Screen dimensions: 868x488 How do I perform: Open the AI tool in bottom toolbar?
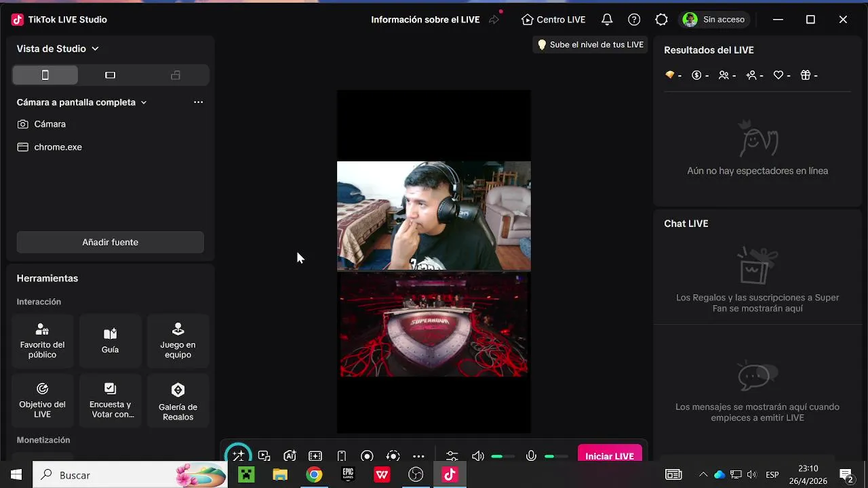[290, 456]
